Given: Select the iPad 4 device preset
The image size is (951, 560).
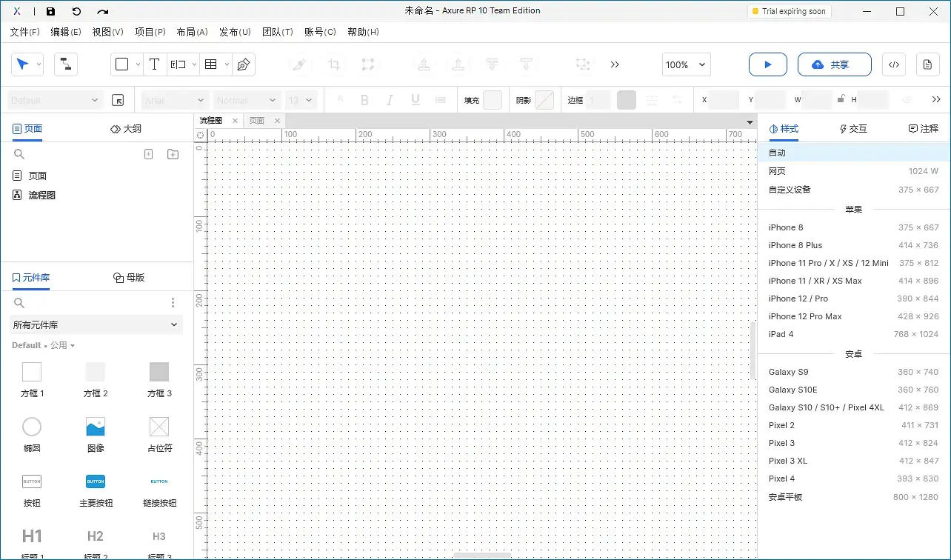Looking at the screenshot, I should coord(781,334).
